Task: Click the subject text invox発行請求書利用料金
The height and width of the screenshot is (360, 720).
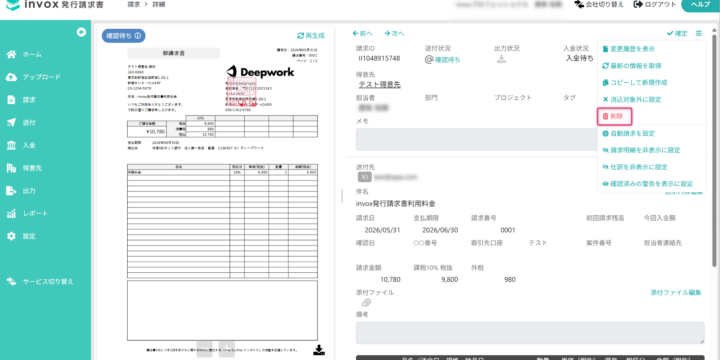Action: point(395,203)
